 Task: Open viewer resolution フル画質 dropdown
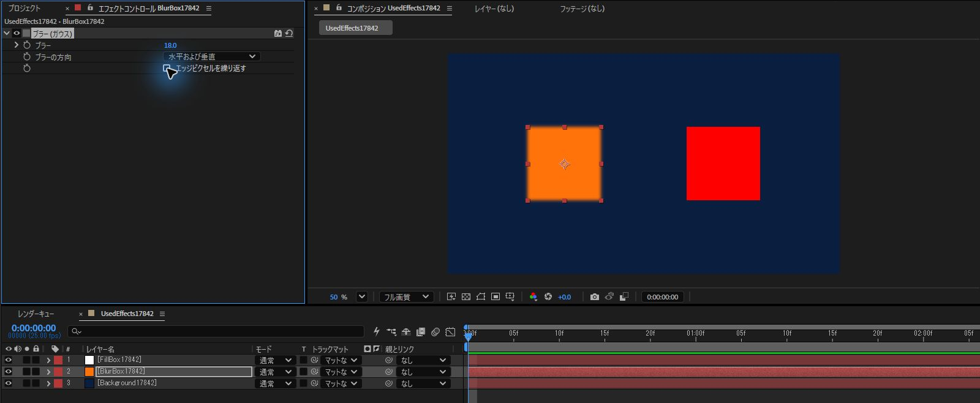click(x=407, y=297)
